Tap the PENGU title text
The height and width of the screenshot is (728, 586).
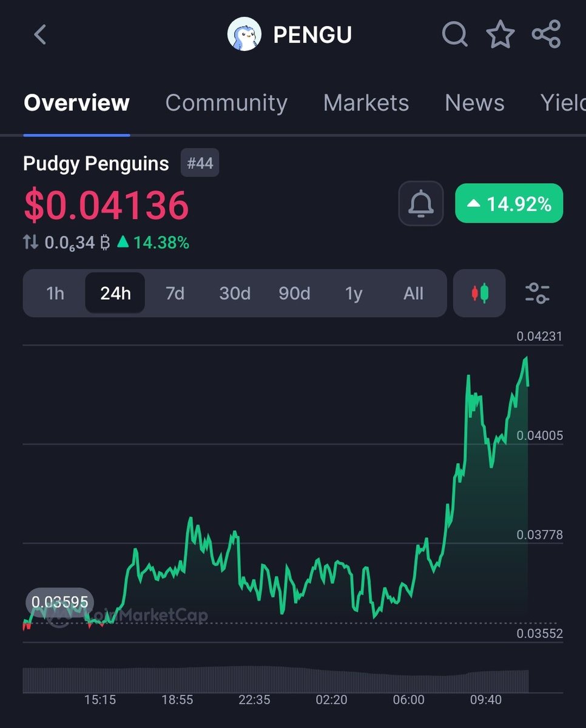point(312,35)
